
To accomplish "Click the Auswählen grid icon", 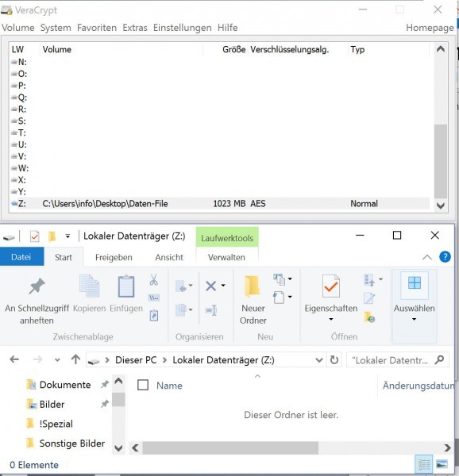I will [415, 283].
